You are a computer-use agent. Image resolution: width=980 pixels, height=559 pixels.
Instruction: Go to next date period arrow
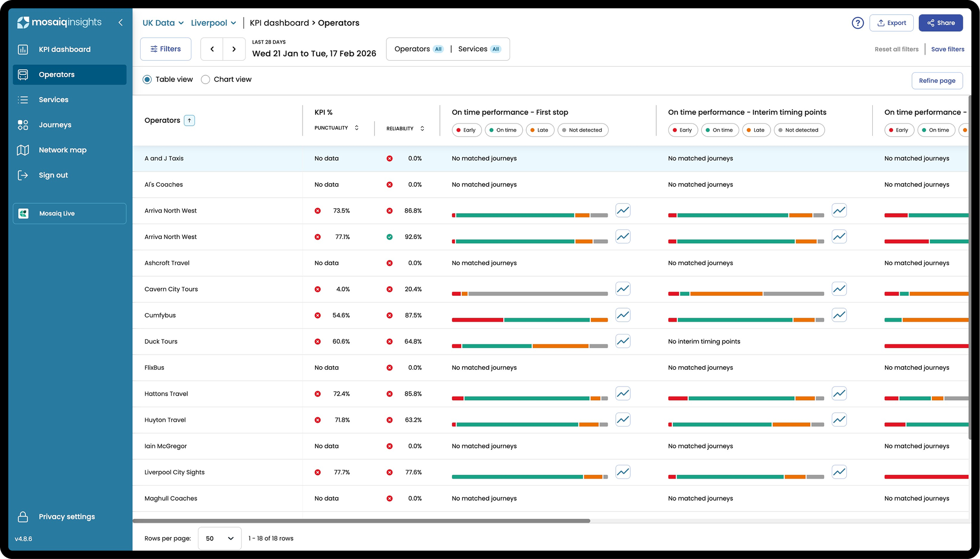coord(234,49)
